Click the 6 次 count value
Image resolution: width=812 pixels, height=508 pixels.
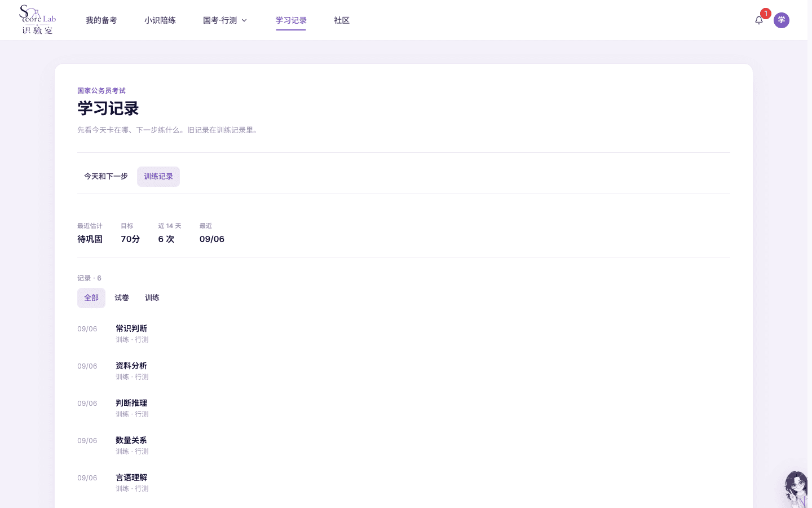(x=166, y=239)
